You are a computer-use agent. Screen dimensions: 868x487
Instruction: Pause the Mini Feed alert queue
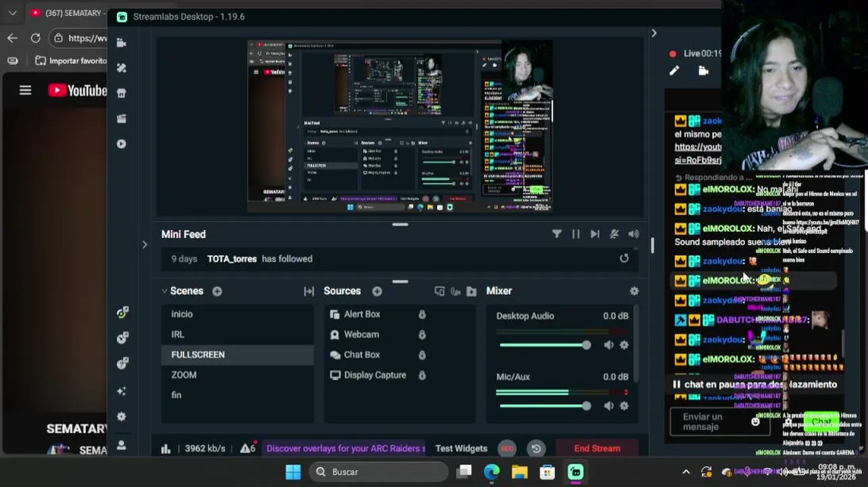coord(575,234)
